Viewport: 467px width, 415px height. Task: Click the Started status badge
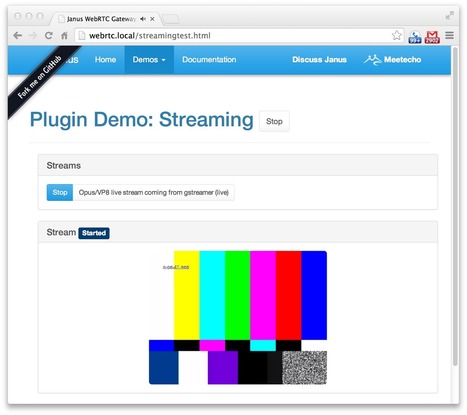(94, 233)
